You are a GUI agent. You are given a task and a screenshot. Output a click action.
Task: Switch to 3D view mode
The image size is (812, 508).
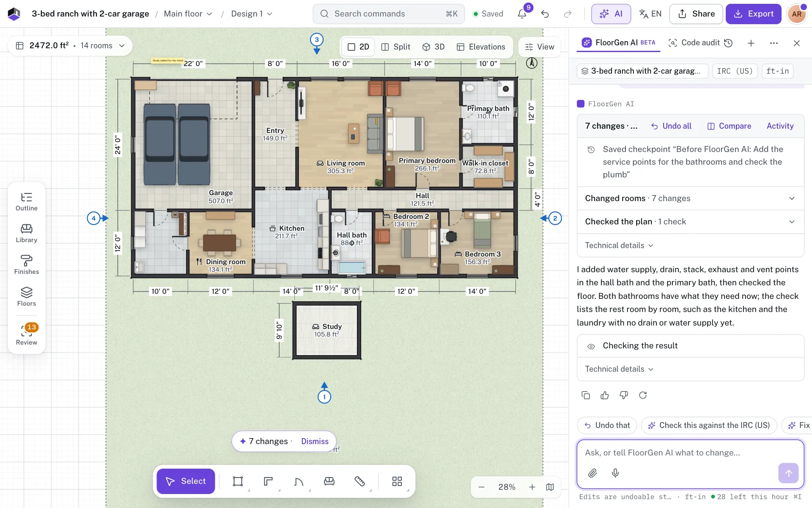[433, 47]
